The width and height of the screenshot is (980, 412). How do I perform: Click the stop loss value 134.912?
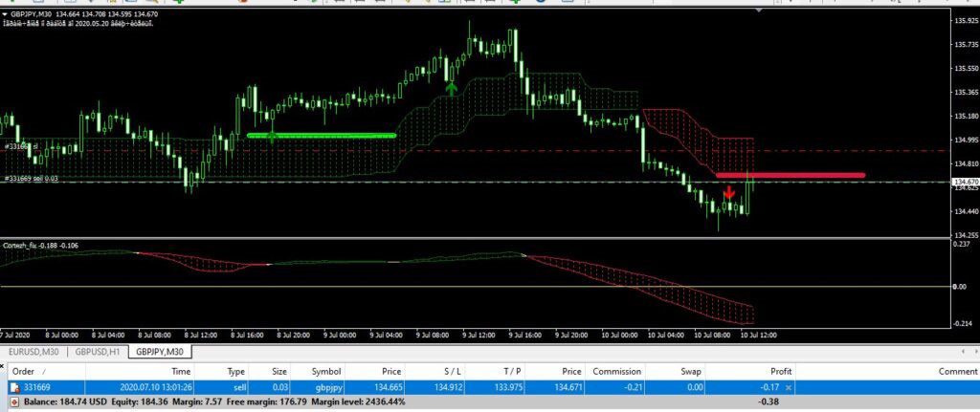point(449,388)
